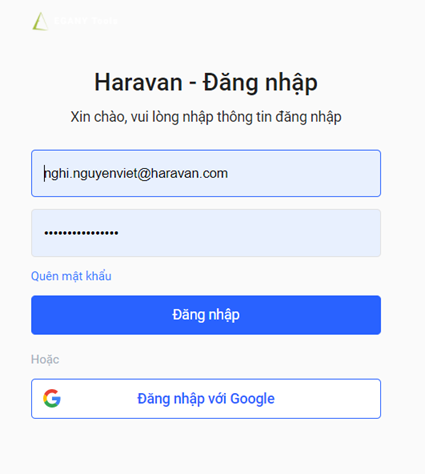
Task: Open the 'Quên mật khẩu' link
Action: (x=71, y=276)
